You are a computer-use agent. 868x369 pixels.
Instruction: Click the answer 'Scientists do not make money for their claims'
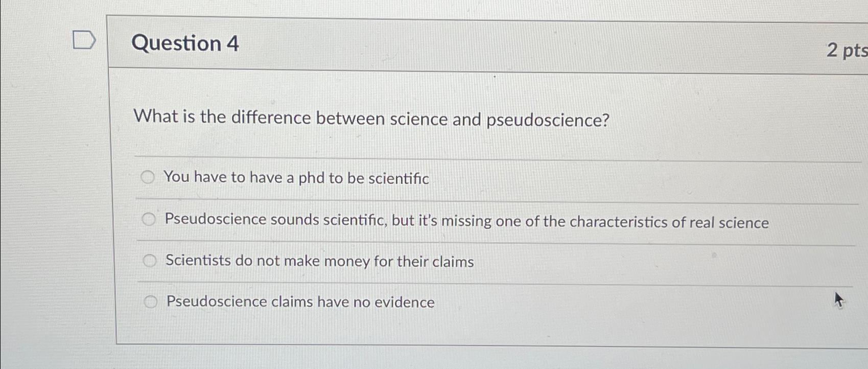tap(319, 262)
